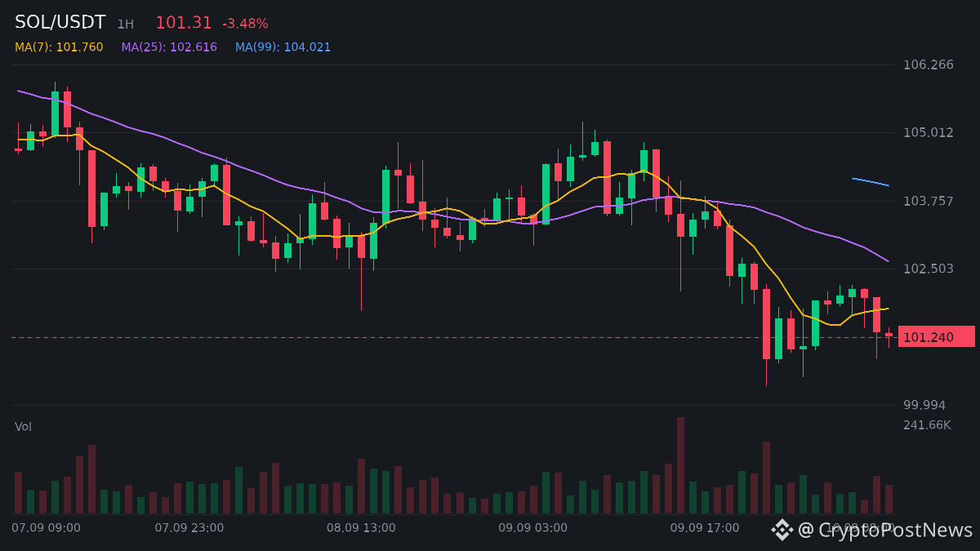Click the 07.09 09:00 time axis label
The width and height of the screenshot is (980, 551).
46,528
